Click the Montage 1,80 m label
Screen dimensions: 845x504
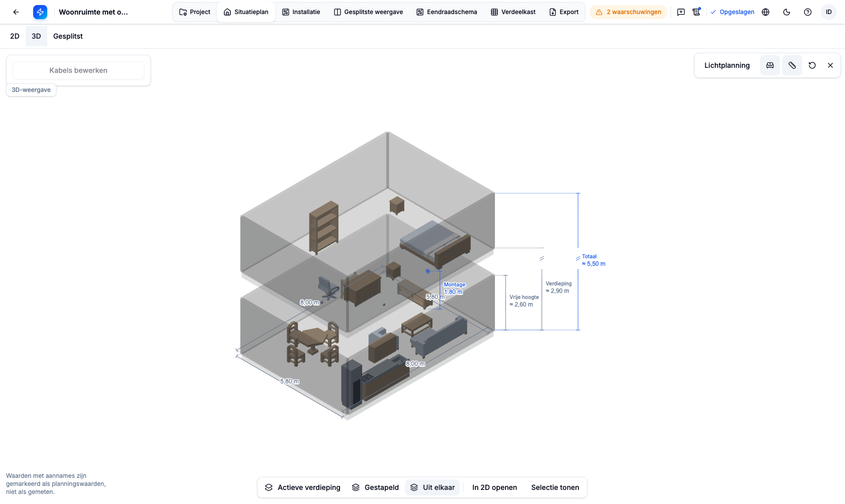(454, 288)
